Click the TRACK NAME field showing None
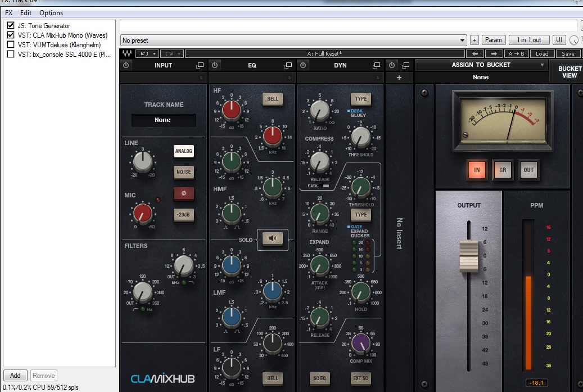The image size is (583, 392). point(163,120)
